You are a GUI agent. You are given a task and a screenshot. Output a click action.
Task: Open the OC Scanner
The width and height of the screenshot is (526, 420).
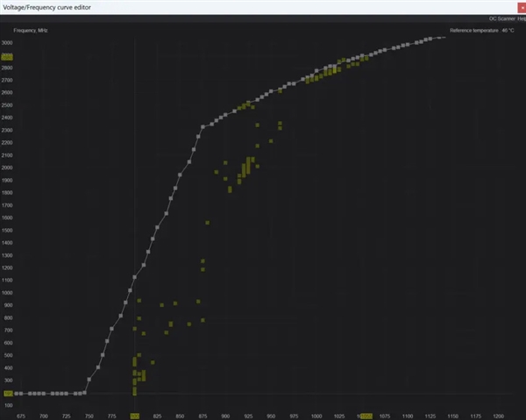(x=501, y=18)
